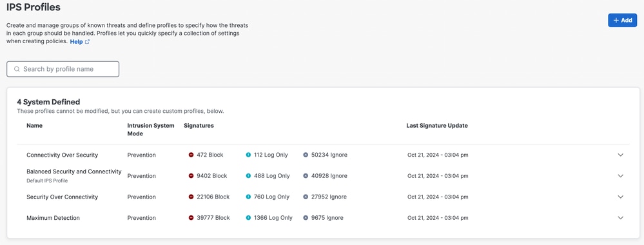Select the Maximum Detection profile name
This screenshot has width=644, height=245.
coord(53,218)
